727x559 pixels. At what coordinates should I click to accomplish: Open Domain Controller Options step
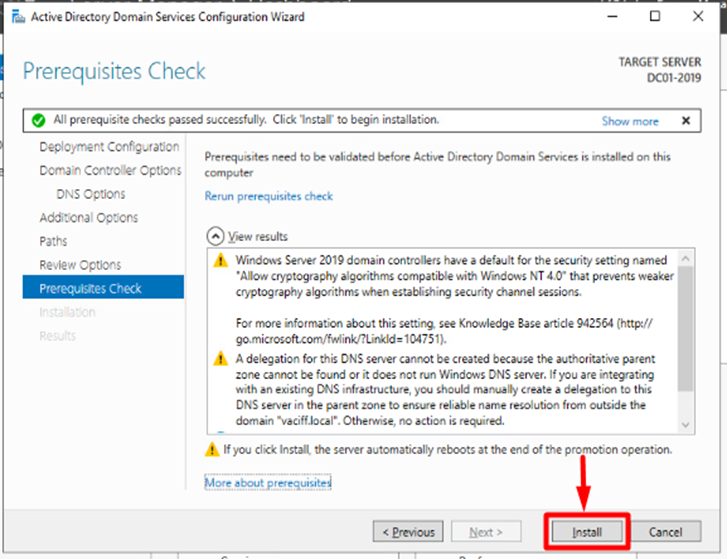[110, 170]
